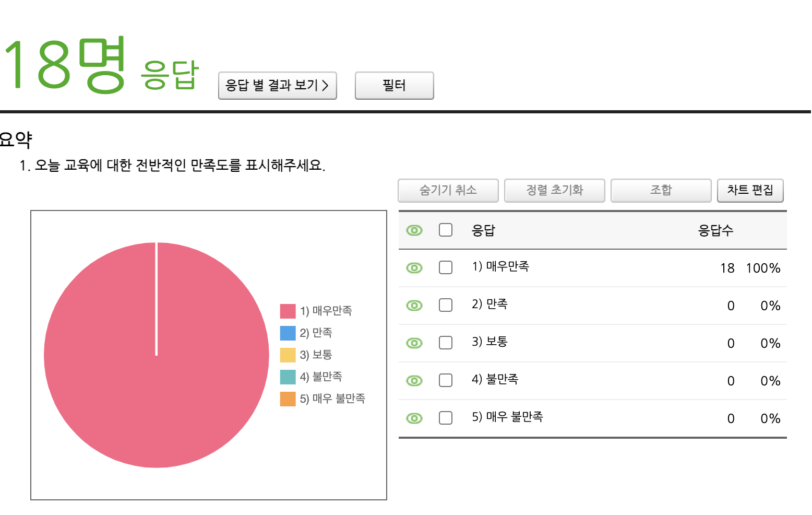Screen dimensions: 812x515
Task: Check the box for 1) 매우만족
Action: (x=446, y=267)
